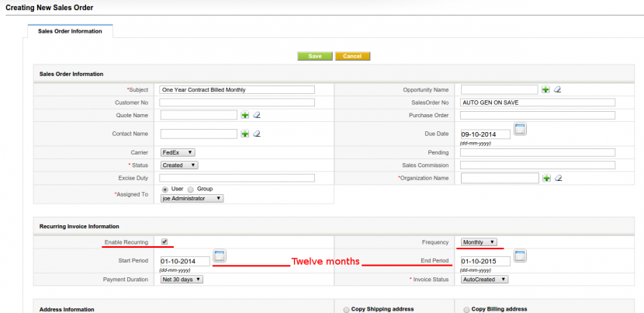Viewport: 644px width, 313px height.
Task: Expand the Invoice Status dropdown
Action: pos(484,279)
